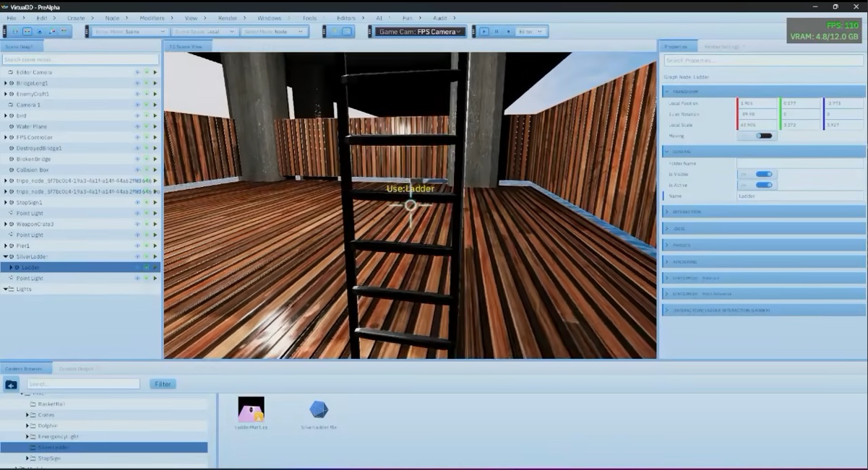Image resolution: width=868 pixels, height=470 pixels.
Task: Switch to the Console Output tab
Action: (76, 368)
